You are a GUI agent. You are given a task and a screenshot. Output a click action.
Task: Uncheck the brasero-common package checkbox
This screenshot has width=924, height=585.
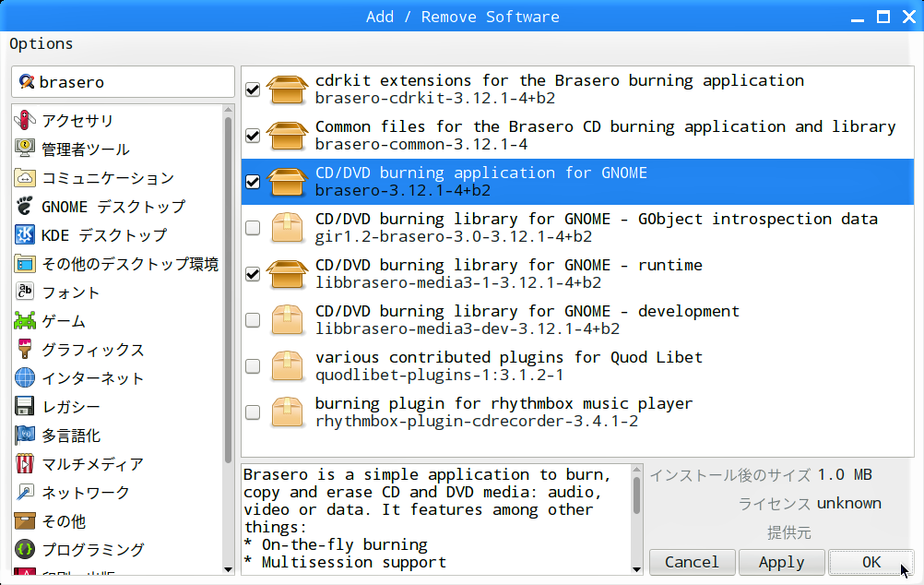(253, 136)
